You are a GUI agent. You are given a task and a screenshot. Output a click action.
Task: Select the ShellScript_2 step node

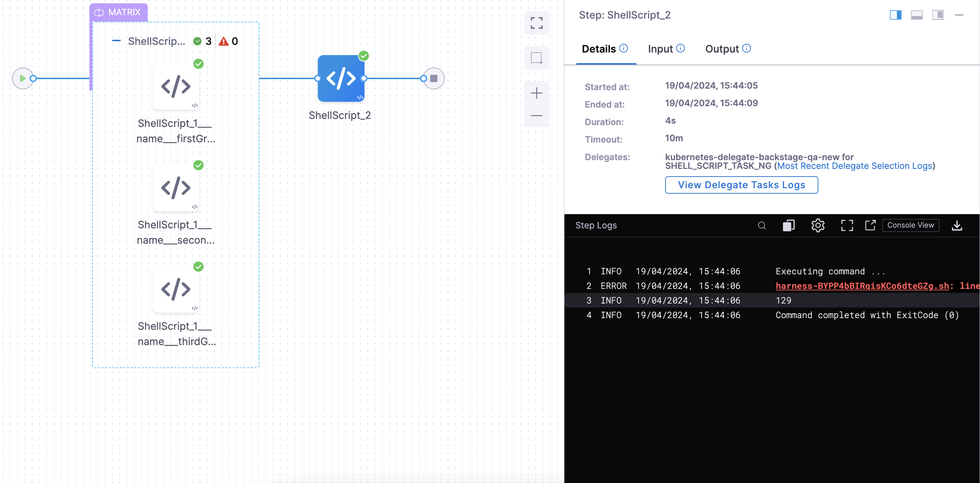point(340,79)
